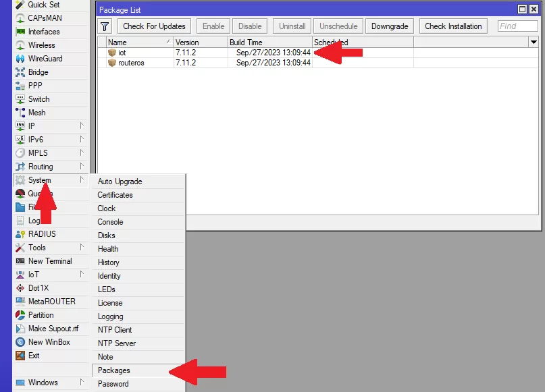Open Dot1X using its icon

tap(20, 288)
